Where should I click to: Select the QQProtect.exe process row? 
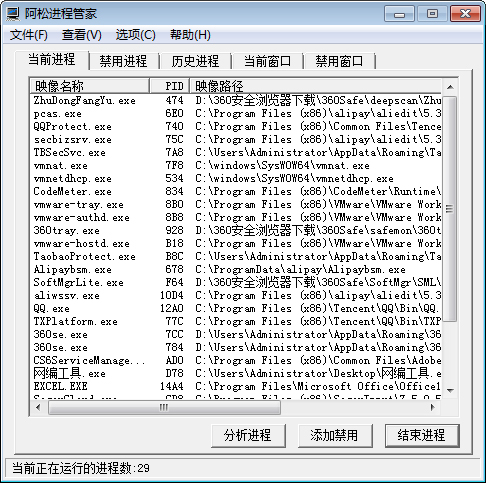click(236, 126)
